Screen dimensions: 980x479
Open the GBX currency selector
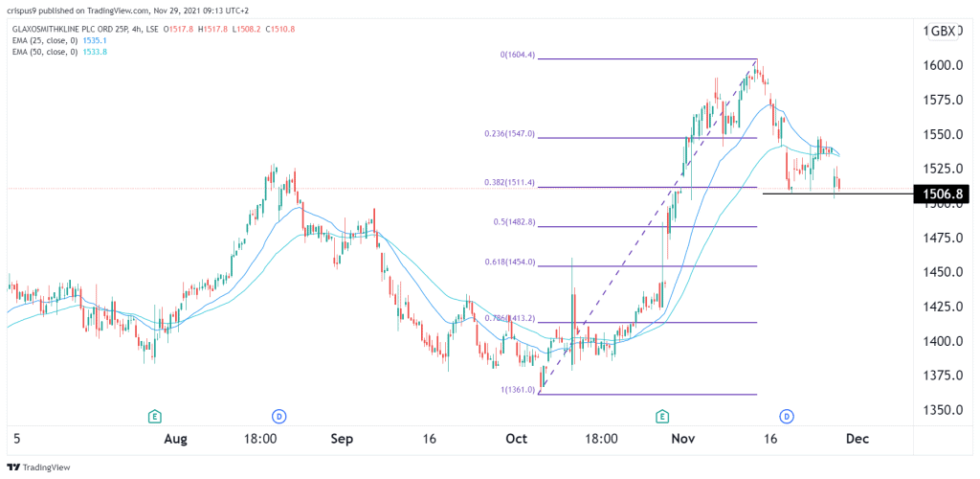point(944,30)
